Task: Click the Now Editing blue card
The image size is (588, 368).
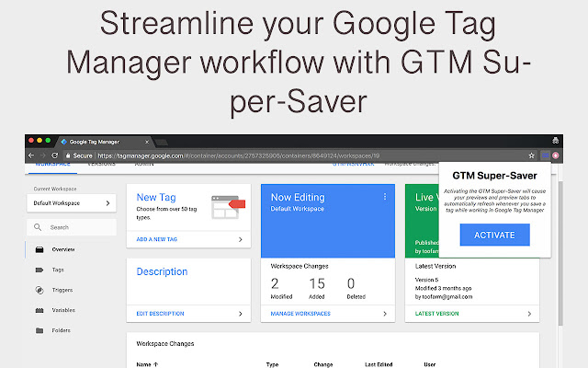Action: pos(328,221)
